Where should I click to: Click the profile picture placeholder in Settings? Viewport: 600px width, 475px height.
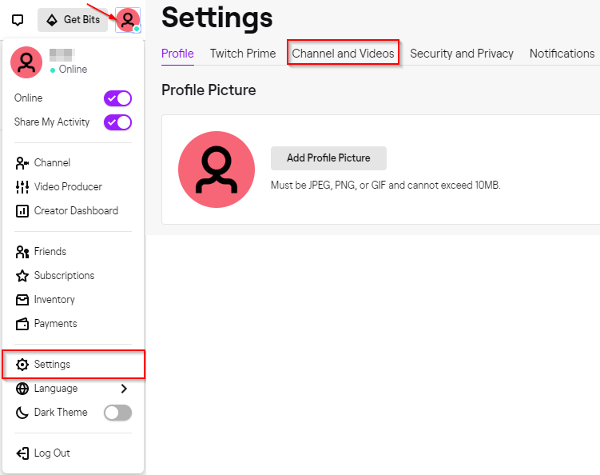217,170
